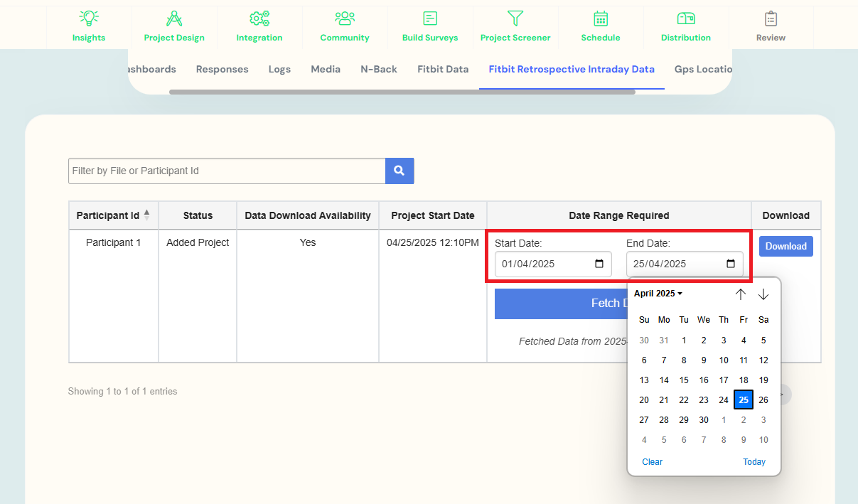Open the Project Screener funnel icon

515,18
